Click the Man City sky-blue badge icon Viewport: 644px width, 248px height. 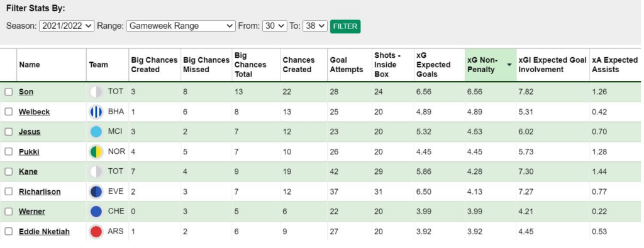96,132
